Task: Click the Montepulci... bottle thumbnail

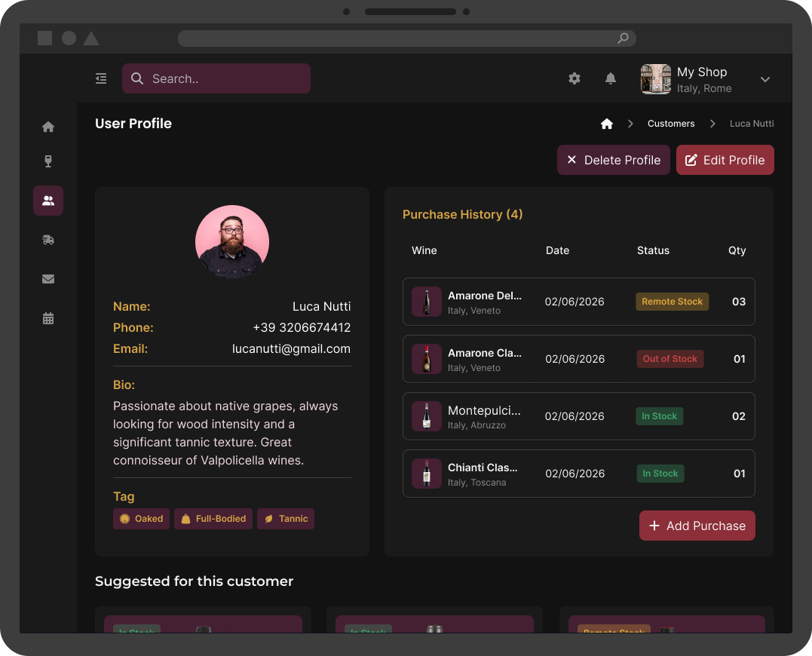Action: (x=426, y=415)
